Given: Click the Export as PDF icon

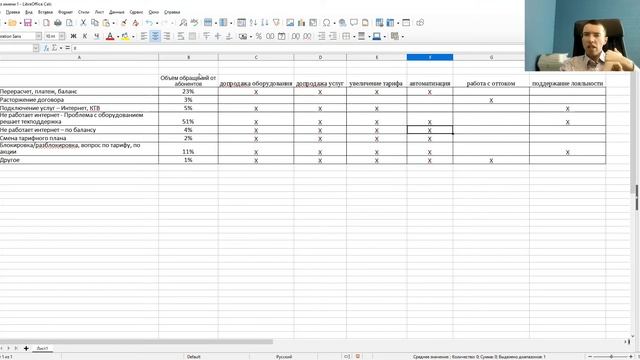Looking at the screenshot, I should [46, 23].
